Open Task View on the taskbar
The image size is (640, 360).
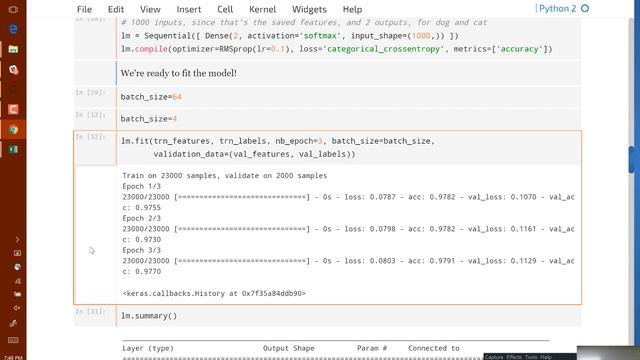click(x=13, y=9)
